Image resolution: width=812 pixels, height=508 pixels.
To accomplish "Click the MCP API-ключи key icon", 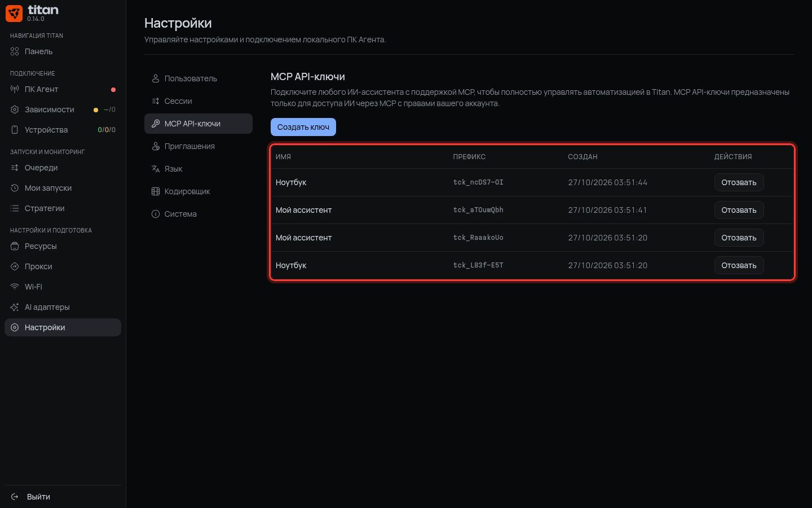I will tap(156, 124).
